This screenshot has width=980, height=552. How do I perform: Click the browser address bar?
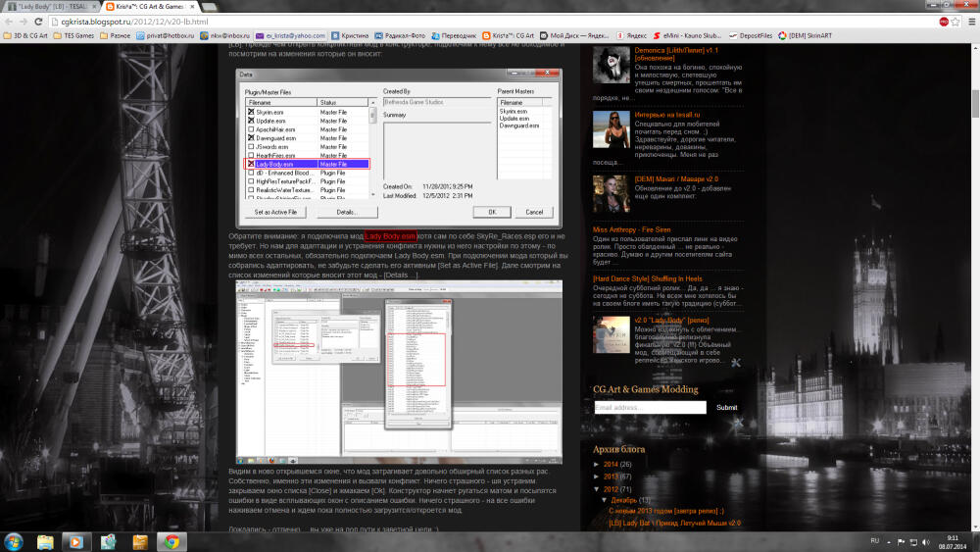(x=494, y=22)
